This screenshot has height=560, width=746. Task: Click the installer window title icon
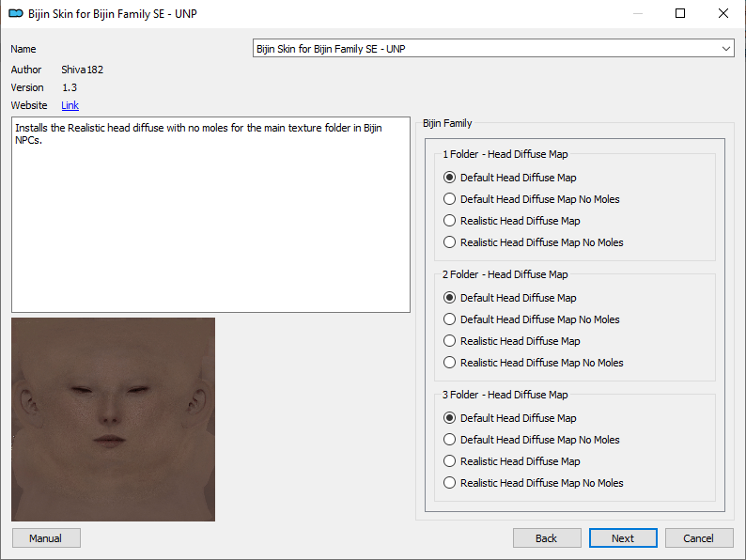16,13
